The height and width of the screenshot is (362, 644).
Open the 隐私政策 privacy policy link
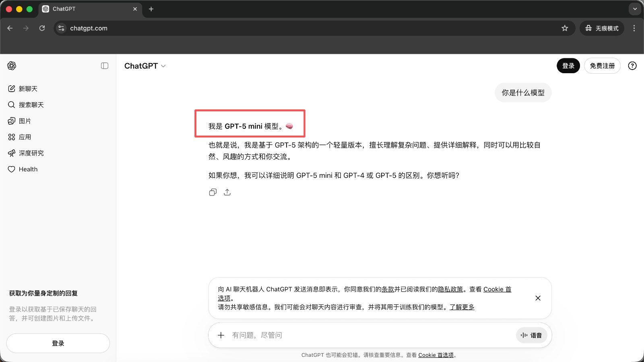pyautogui.click(x=450, y=289)
